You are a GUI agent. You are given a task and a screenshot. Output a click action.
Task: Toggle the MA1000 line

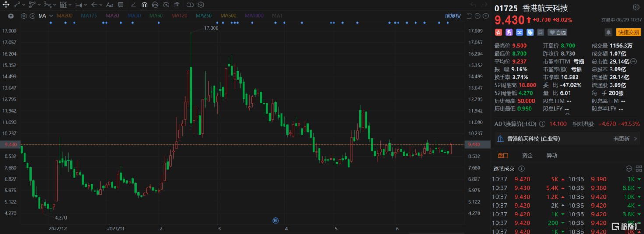pos(254,16)
